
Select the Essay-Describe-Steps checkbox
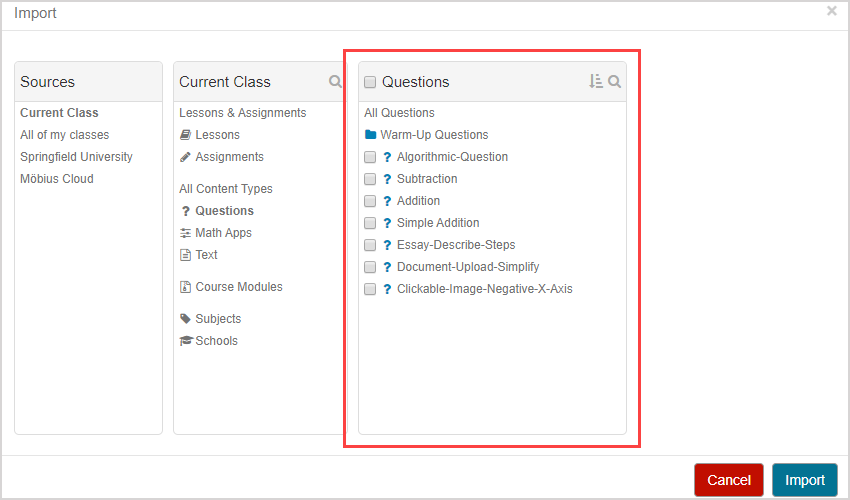click(370, 245)
